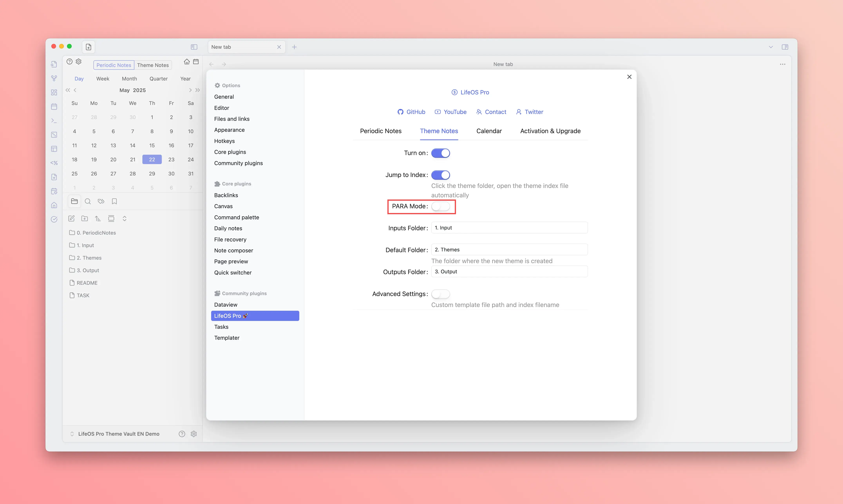Image resolution: width=843 pixels, height=504 pixels.
Task: Open graph view from left ribbon
Action: tap(54, 79)
